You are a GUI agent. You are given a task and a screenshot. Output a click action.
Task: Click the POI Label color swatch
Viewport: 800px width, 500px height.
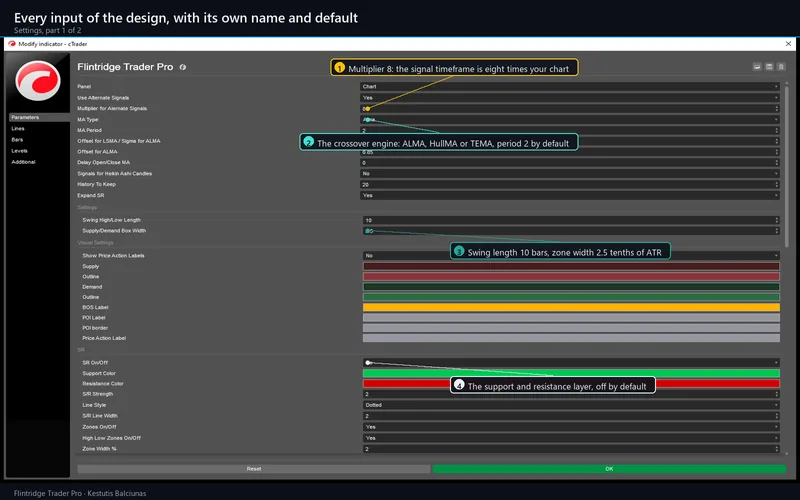coord(571,317)
